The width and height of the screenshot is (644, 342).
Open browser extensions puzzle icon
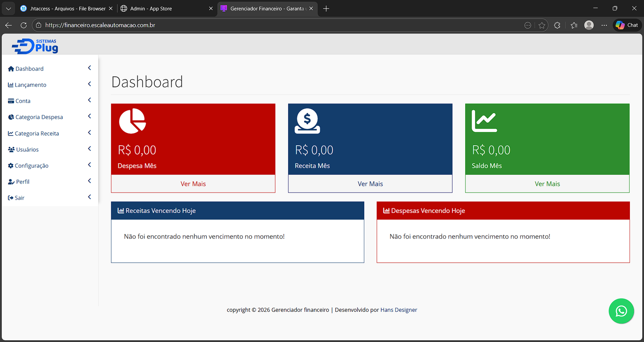click(557, 25)
